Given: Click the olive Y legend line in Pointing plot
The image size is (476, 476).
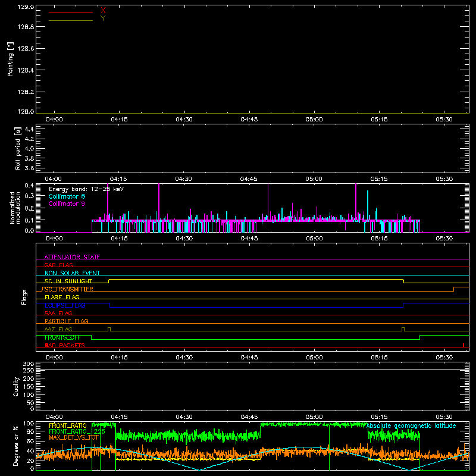Looking at the screenshot, I should pyautogui.click(x=71, y=21).
